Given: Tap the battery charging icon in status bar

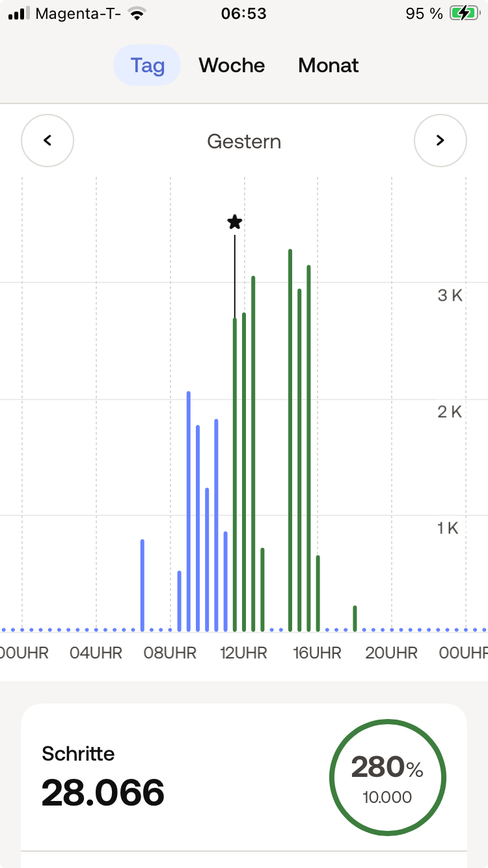Looking at the screenshot, I should (x=465, y=14).
